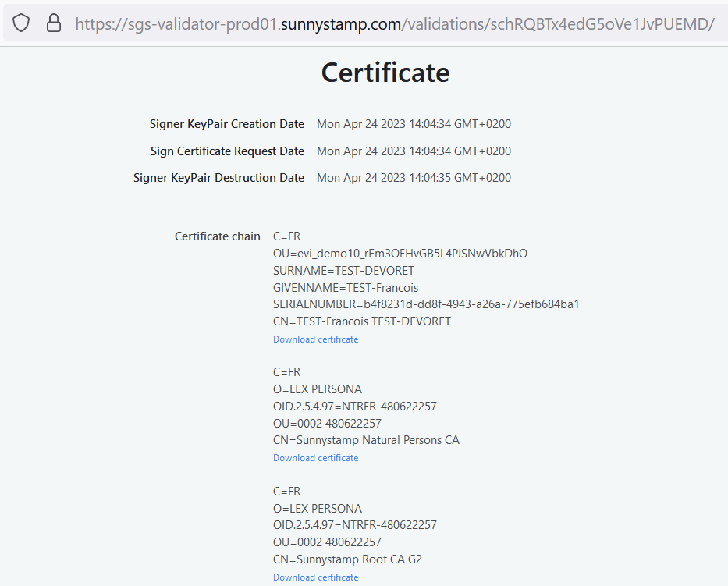
Task: Click the CN=Sunnystamp Natural Persons CA text
Action: point(366,440)
